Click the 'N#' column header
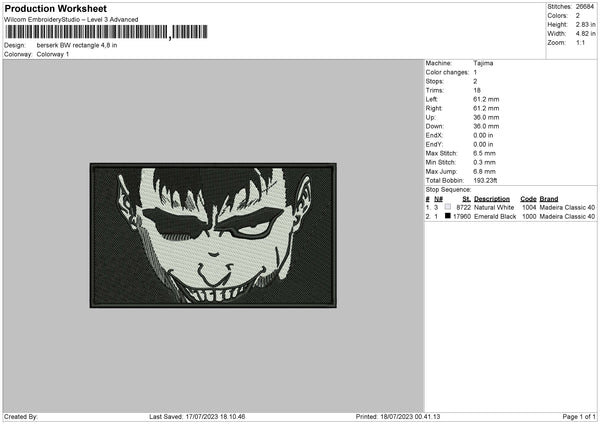600x424 pixels. pos(438,199)
